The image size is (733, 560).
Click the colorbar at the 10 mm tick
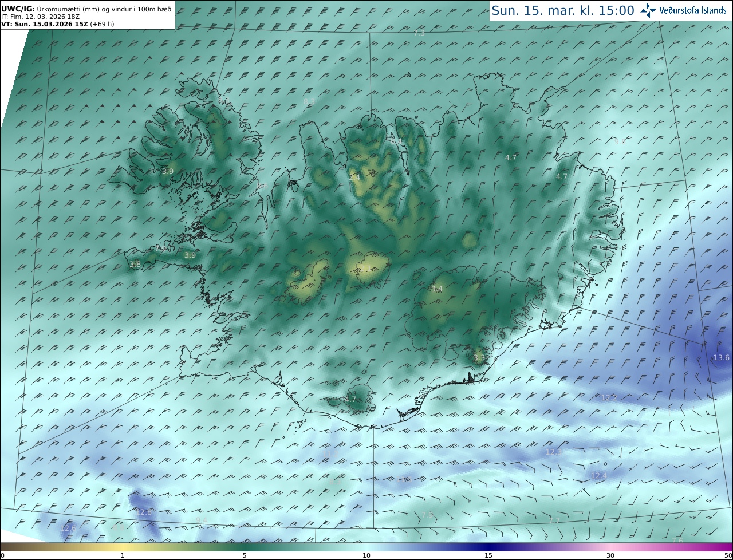pyautogui.click(x=366, y=547)
